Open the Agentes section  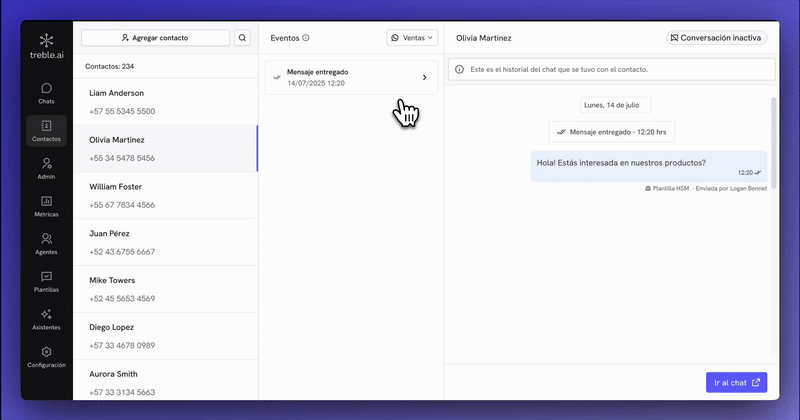click(x=46, y=244)
